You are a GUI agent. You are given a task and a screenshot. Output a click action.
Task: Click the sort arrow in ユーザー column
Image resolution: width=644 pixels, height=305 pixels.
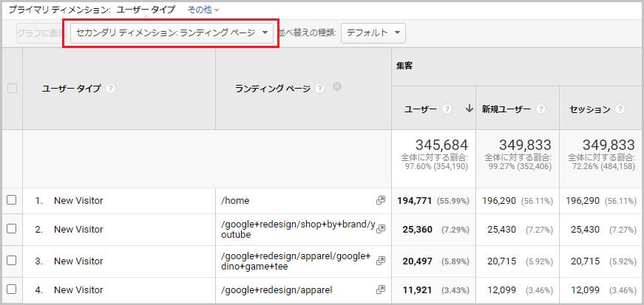tap(469, 109)
